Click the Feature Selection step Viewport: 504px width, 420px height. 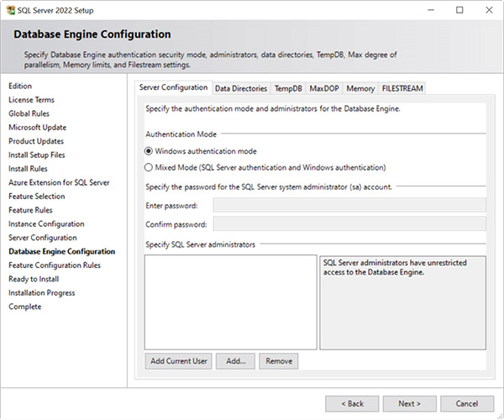37,197
